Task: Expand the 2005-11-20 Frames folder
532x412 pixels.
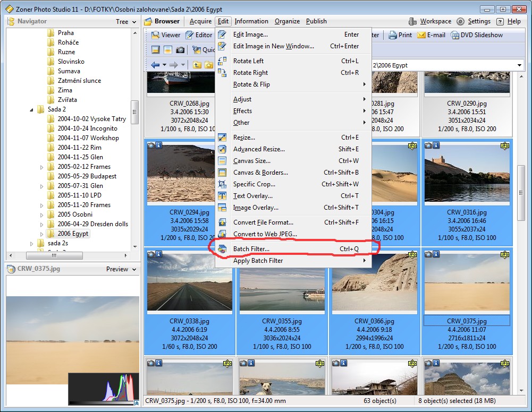Action: tap(42, 205)
